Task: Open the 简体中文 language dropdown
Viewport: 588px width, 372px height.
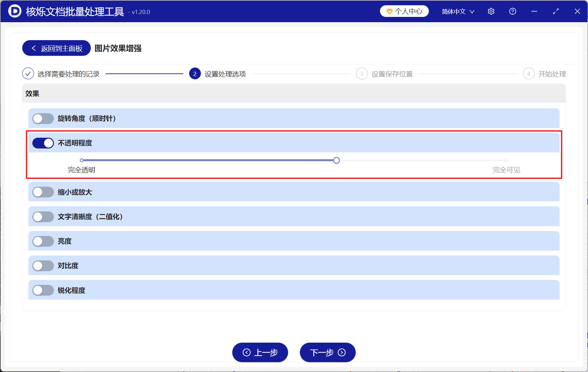Action: coord(457,11)
